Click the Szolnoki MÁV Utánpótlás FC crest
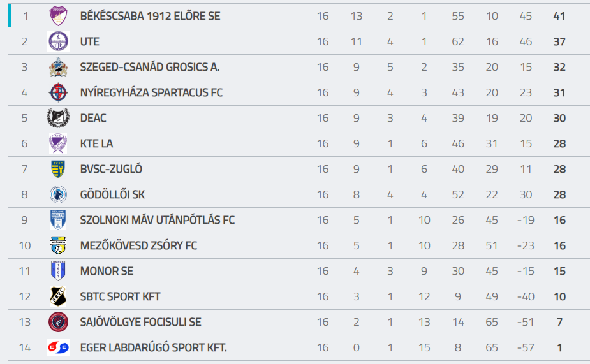This screenshot has height=364, width=590. 58,220
